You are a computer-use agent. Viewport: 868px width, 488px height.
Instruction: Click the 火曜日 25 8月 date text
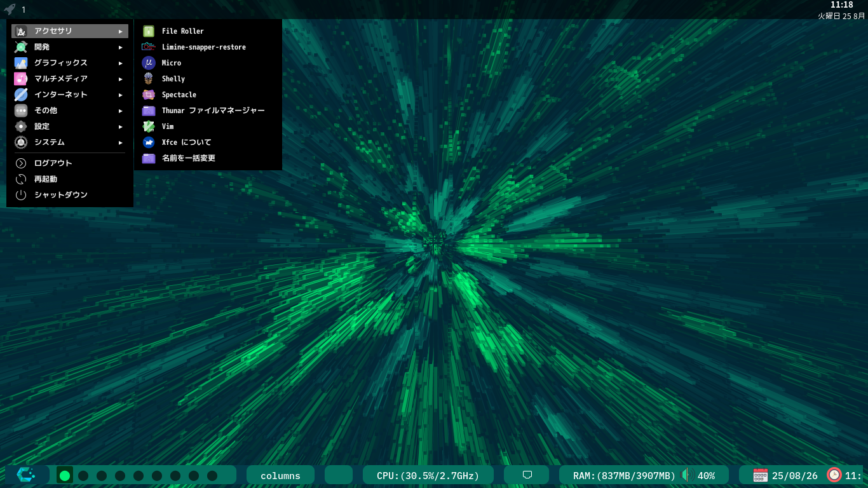tap(841, 16)
